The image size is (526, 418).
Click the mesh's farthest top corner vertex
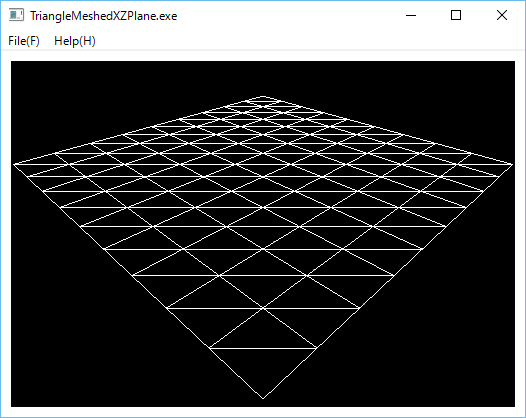(x=263, y=97)
